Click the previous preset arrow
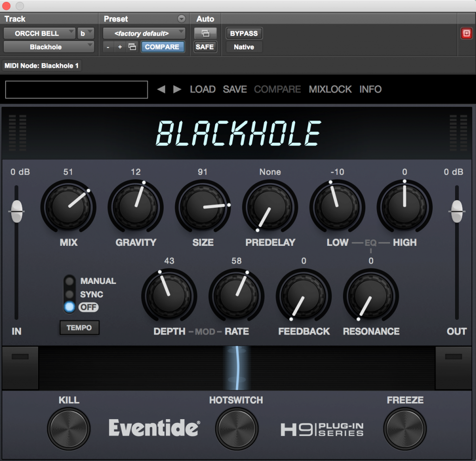 click(161, 89)
